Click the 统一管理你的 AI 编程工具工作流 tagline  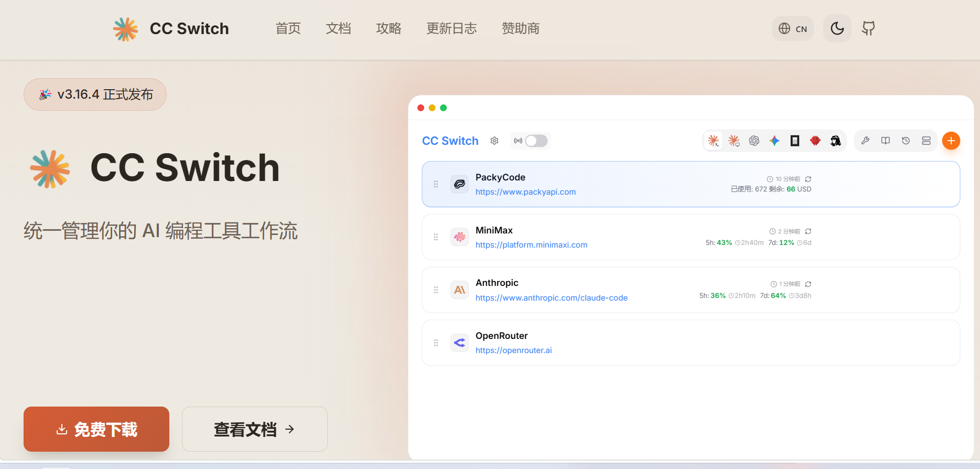(161, 231)
